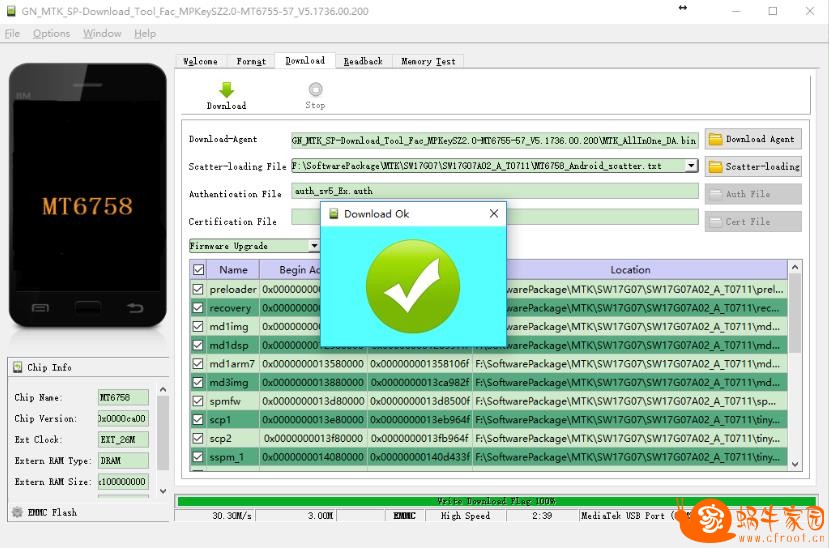This screenshot has width=829, height=548.
Task: Click the Scatter-loading folder button
Action: [753, 166]
